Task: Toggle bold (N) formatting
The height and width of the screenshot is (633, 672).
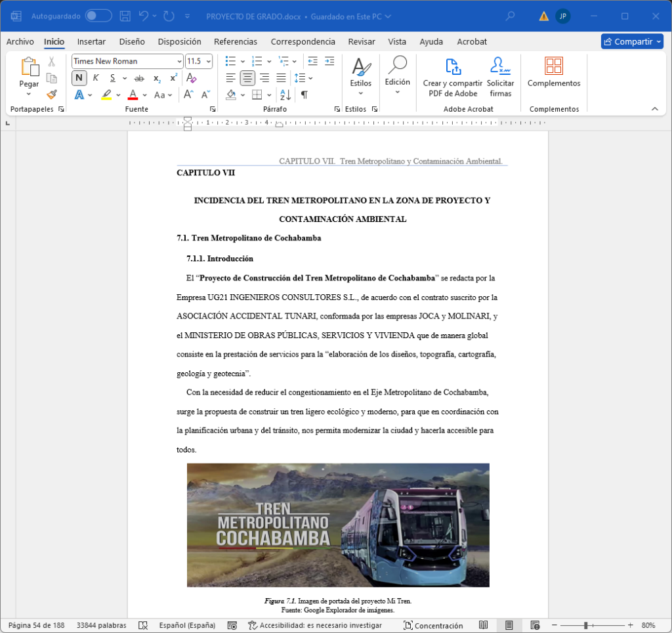Action: [79, 78]
